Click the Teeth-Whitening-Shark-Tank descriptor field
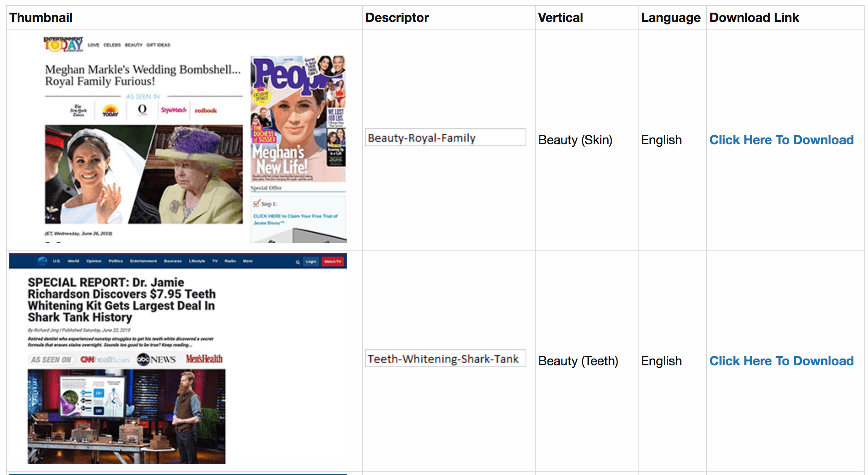Screen dimensions: 868x475 coord(445,359)
